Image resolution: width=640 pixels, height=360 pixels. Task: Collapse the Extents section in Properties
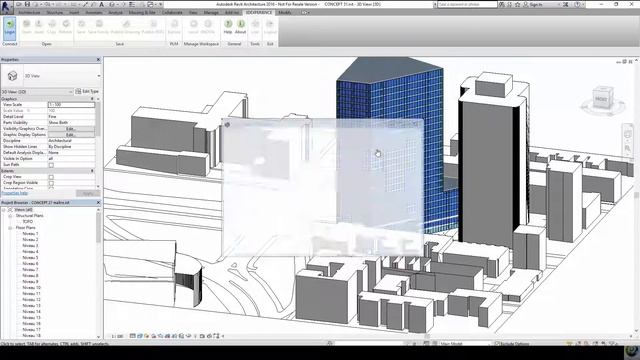[x=92, y=171]
